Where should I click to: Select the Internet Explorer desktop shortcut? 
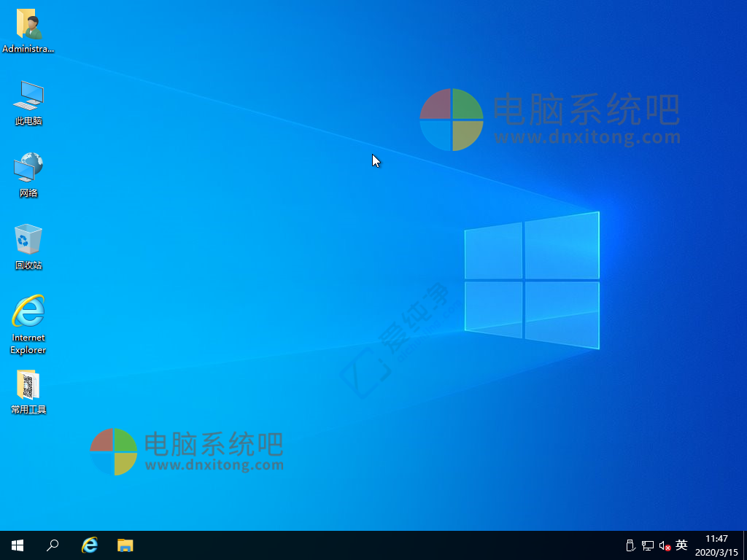(x=28, y=324)
